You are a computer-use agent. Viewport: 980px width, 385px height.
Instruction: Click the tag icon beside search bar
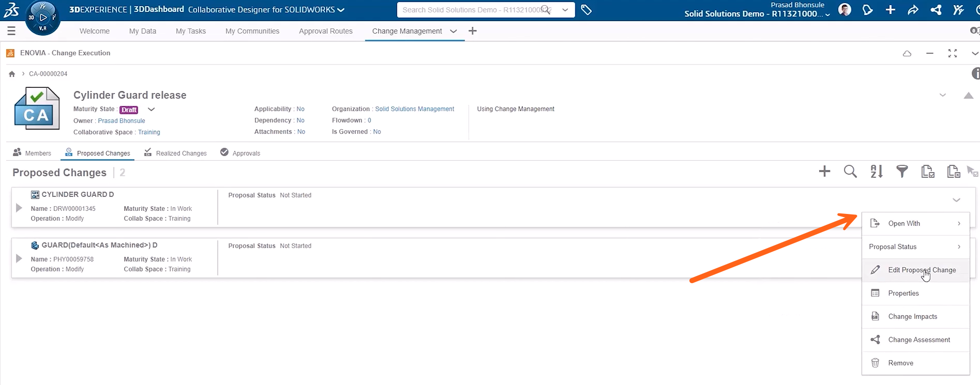pyautogui.click(x=586, y=10)
